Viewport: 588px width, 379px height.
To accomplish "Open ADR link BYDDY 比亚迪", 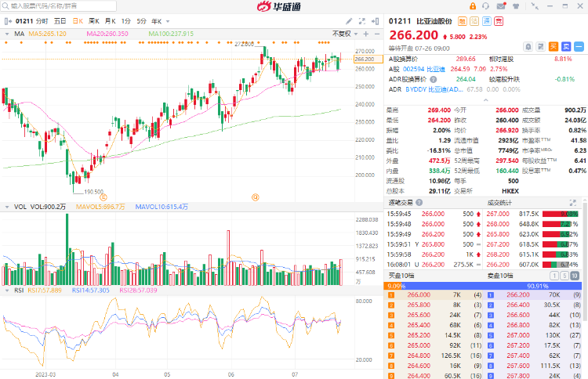I will [434, 89].
